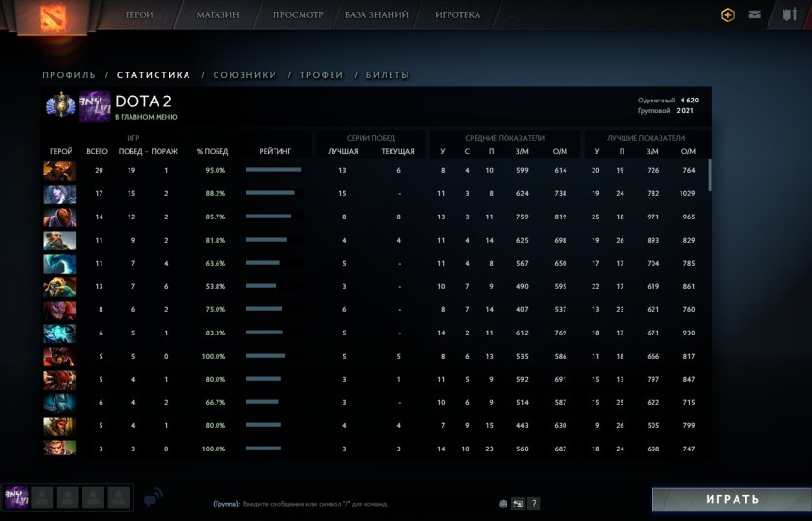Click the solo rating value 4 620

pos(690,101)
